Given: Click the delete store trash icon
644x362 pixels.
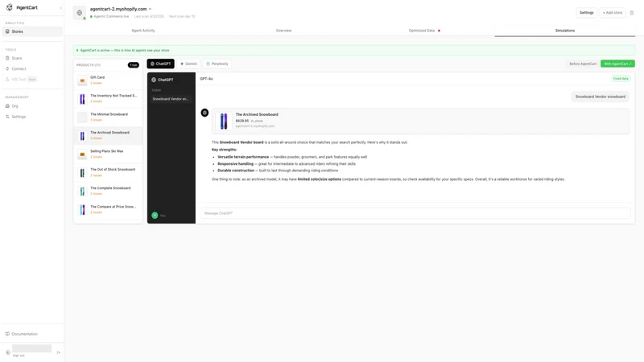Looking at the screenshot, I should coord(632,13).
